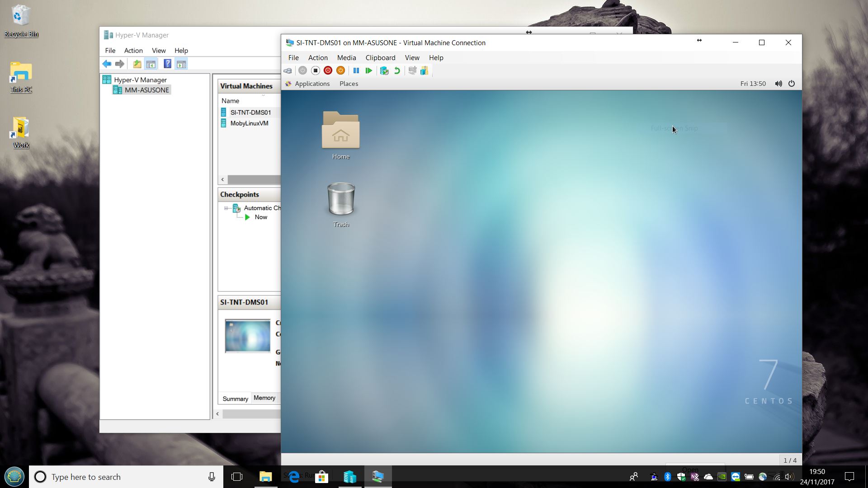Click the taskbar search box
Image resolution: width=868 pixels, height=488 pixels.
pos(126,477)
